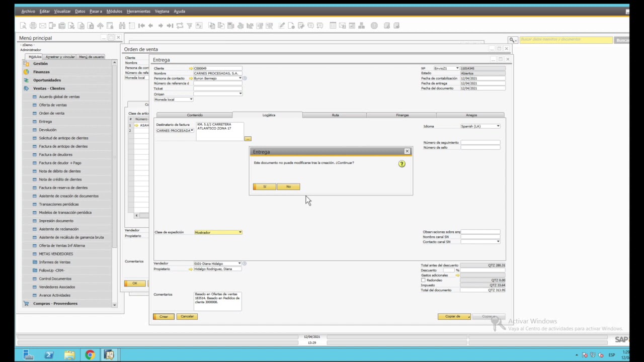This screenshot has height=362, width=644.
Task: Click the Copiar de button
Action: pyautogui.click(x=454, y=316)
